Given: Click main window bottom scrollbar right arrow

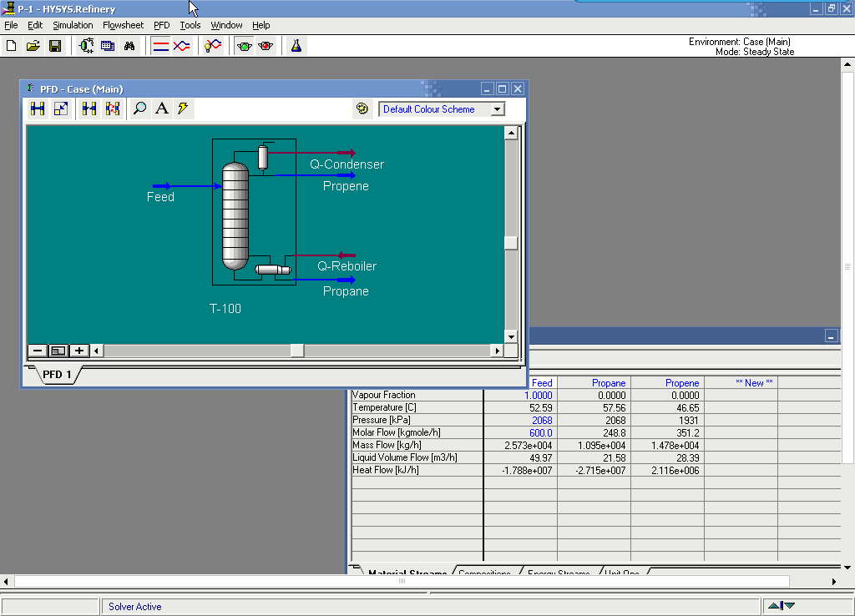Looking at the screenshot, I should click(834, 582).
